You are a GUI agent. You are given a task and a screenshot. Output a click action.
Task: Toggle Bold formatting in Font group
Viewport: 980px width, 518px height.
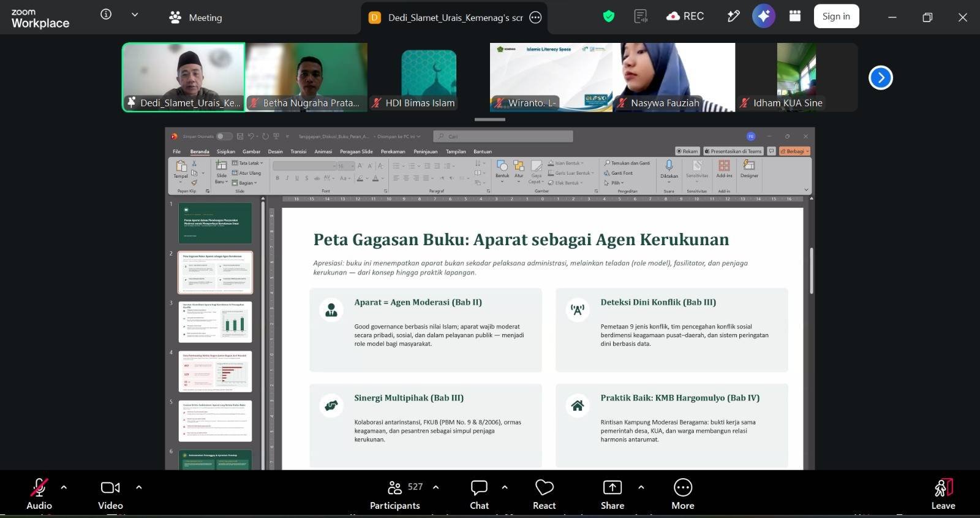pos(277,178)
